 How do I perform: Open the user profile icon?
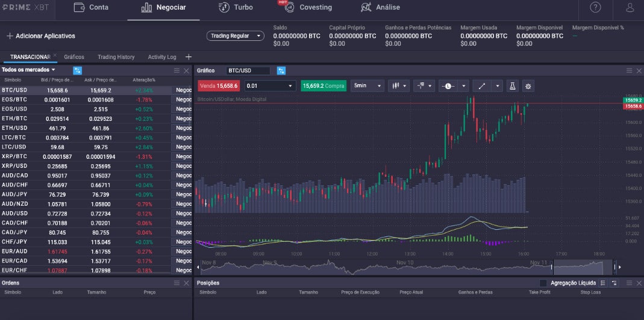click(x=630, y=7)
